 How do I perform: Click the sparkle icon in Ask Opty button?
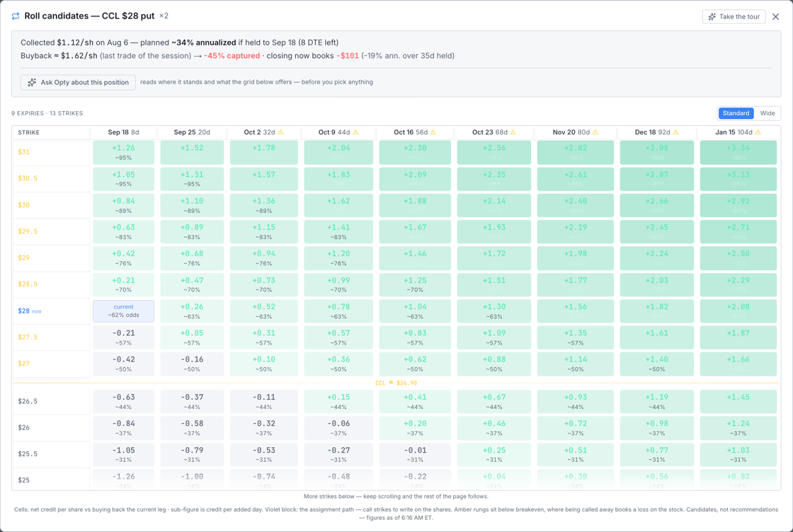click(32, 82)
